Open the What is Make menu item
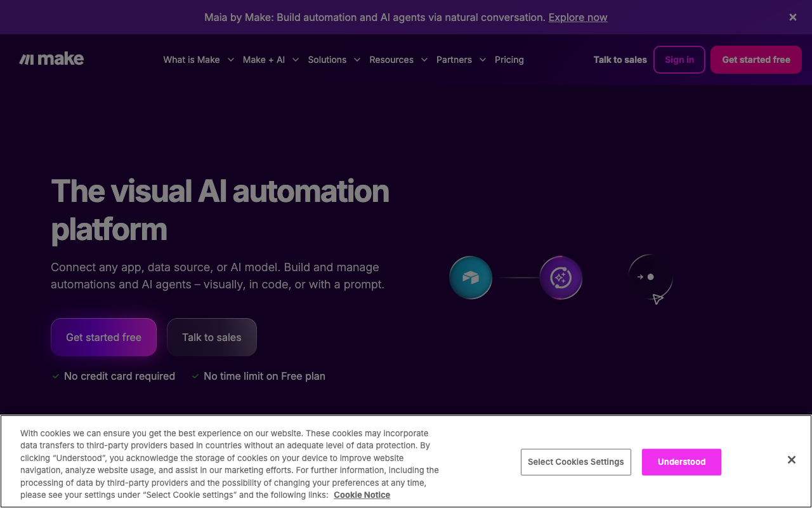 pyautogui.click(x=192, y=60)
